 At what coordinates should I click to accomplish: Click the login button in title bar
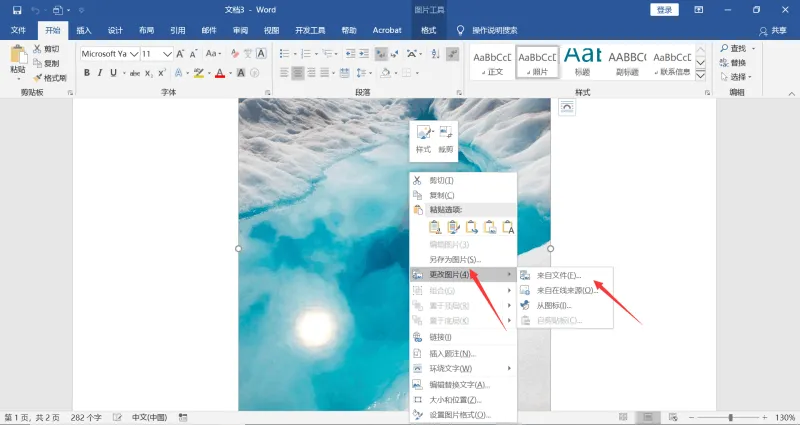[x=664, y=10]
